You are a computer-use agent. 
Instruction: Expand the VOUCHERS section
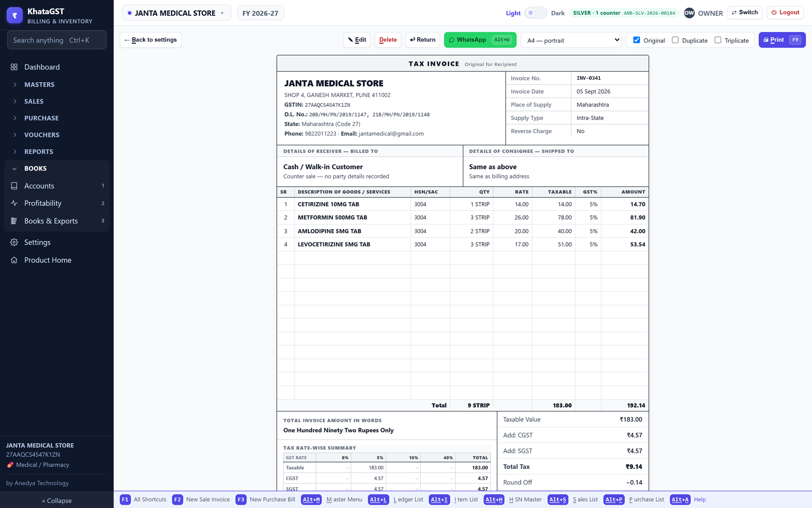click(x=57, y=135)
